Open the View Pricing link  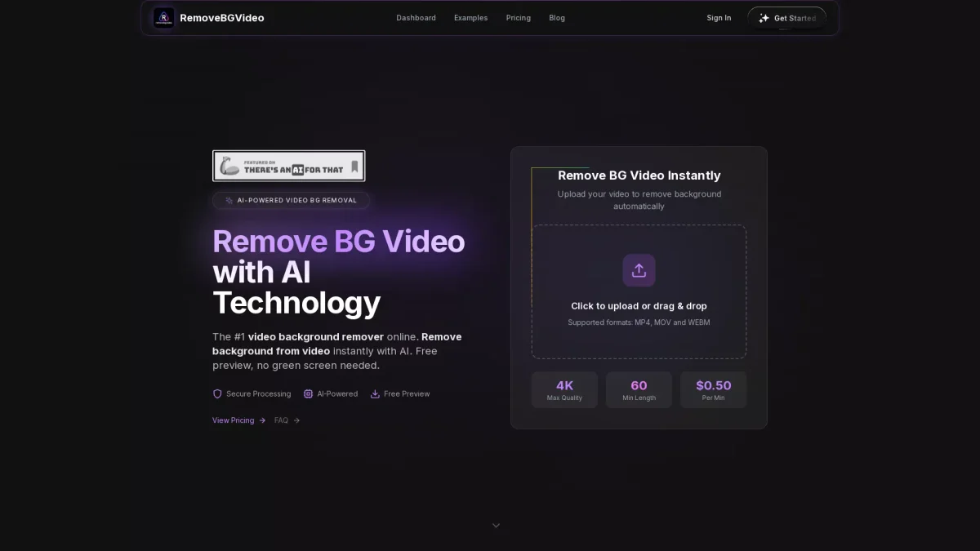click(x=233, y=420)
